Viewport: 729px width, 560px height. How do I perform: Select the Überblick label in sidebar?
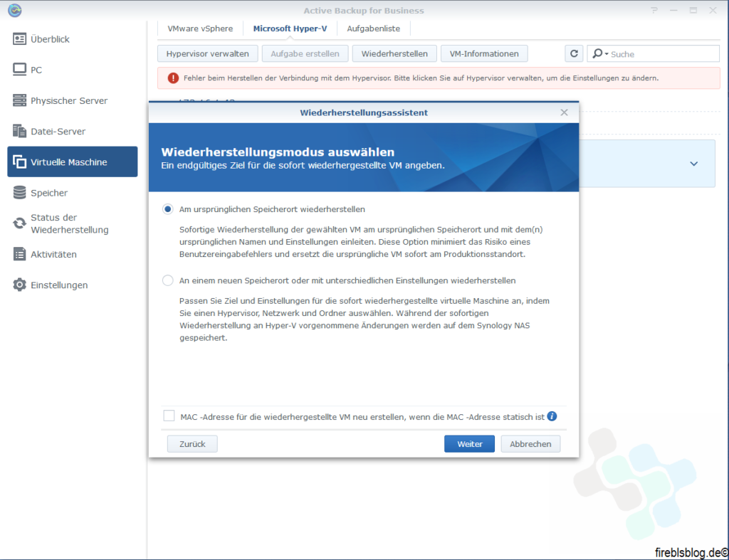pyautogui.click(x=51, y=40)
